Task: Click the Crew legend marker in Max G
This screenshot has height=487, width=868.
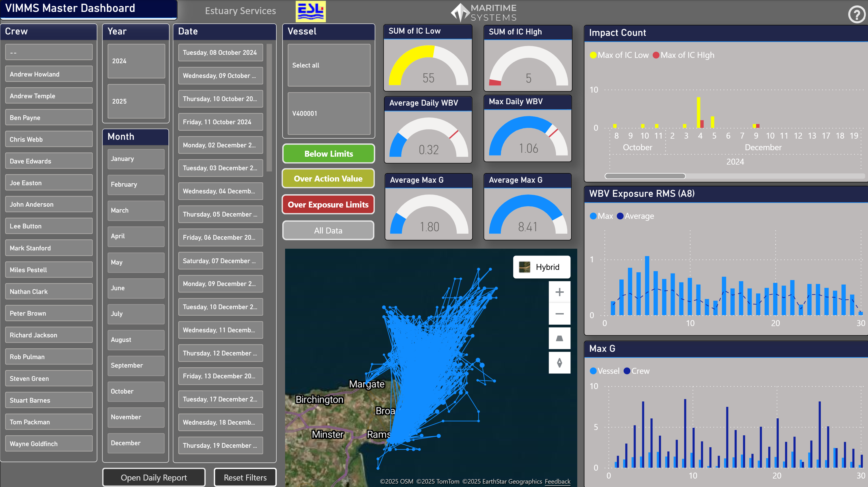Action: pyautogui.click(x=627, y=371)
